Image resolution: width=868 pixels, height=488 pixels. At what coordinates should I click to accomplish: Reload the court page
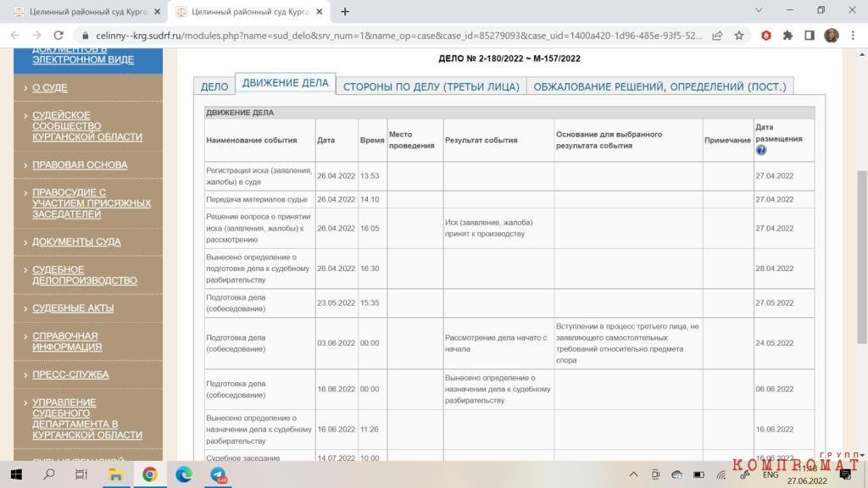58,36
